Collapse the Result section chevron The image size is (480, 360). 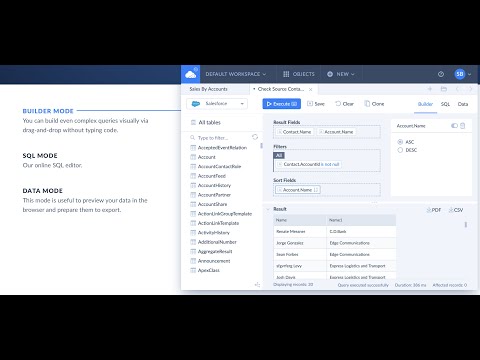click(x=268, y=209)
